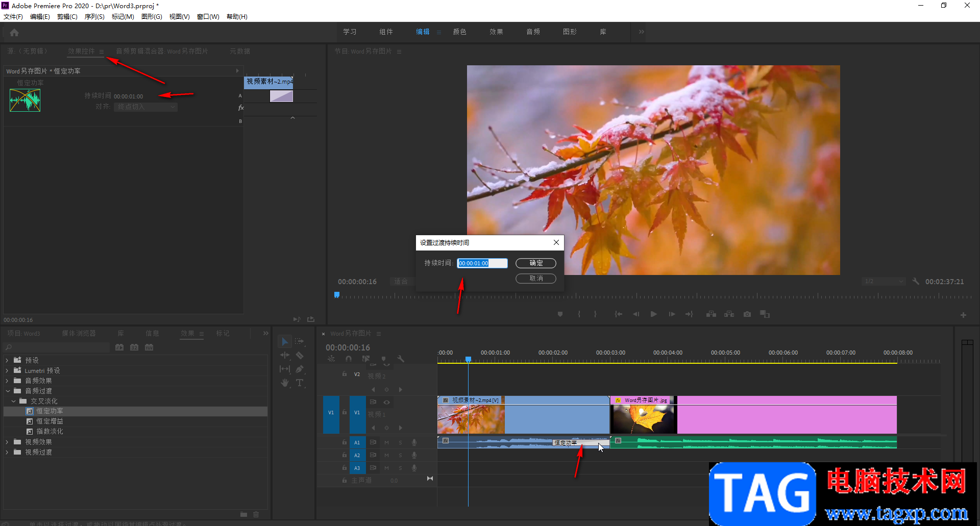
Task: Step back one frame
Action: point(636,314)
